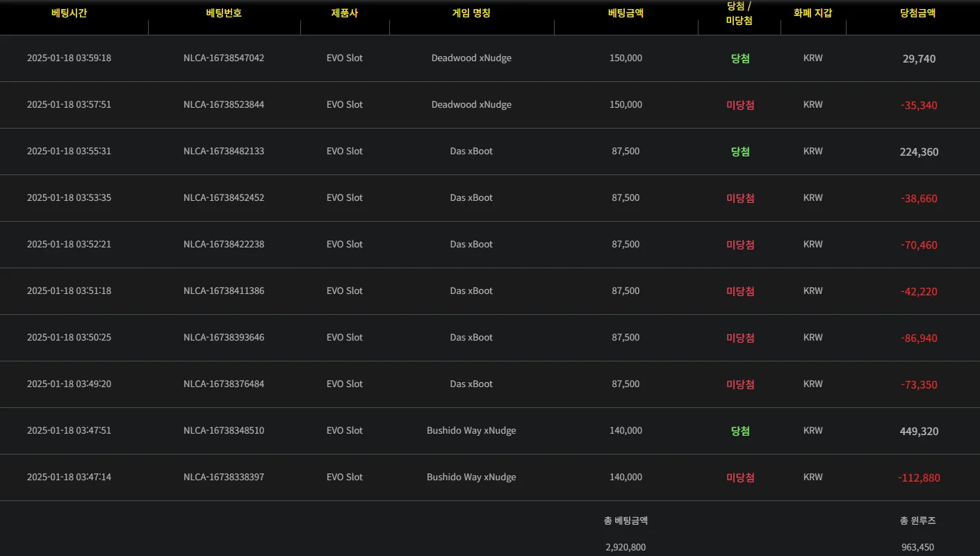Viewport: 980px width, 556px height.
Task: Select bet number NLCA-16738338397
Action: click(x=224, y=477)
